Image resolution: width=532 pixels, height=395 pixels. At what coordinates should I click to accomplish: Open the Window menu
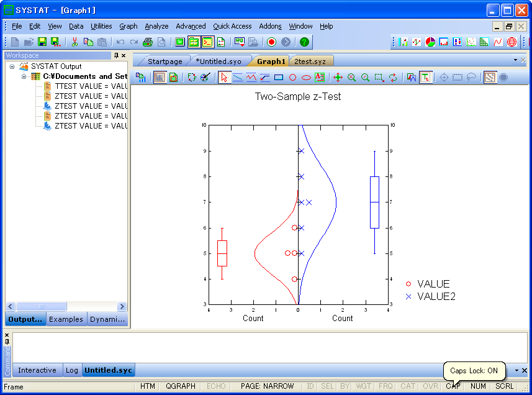coord(300,26)
